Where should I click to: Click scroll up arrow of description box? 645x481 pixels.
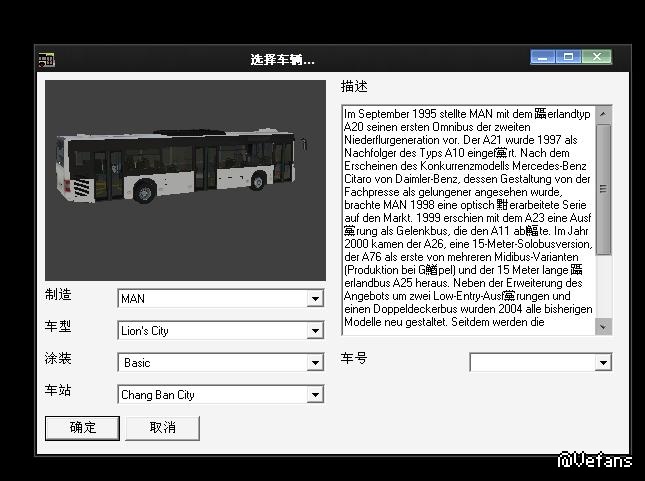[x=603, y=114]
